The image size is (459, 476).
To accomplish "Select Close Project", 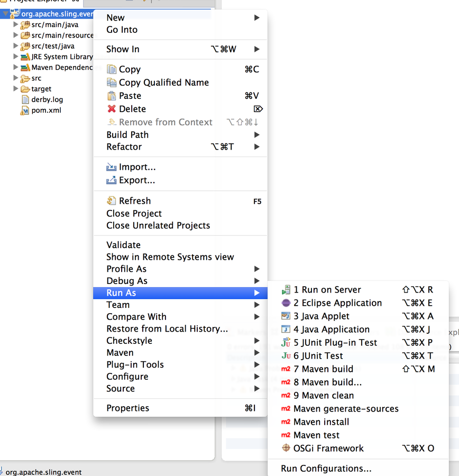I will point(180,214).
